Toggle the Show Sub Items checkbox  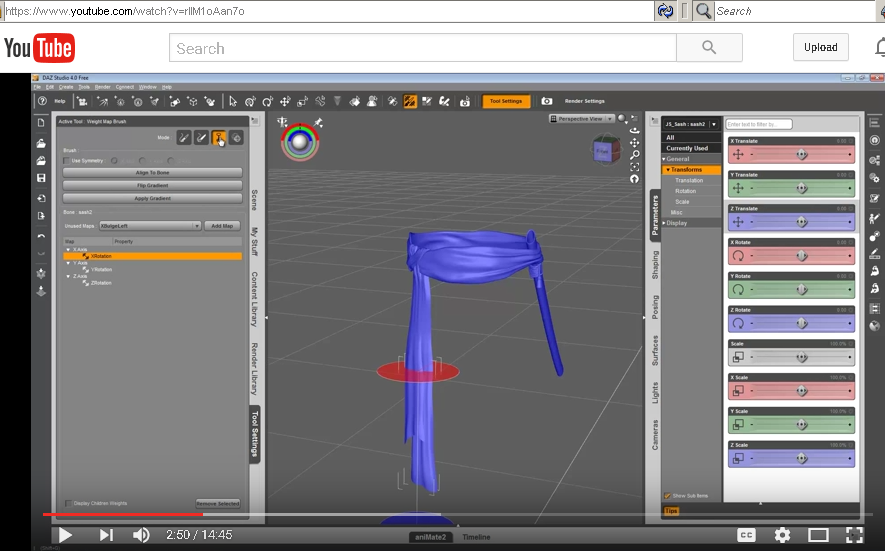(x=667, y=495)
